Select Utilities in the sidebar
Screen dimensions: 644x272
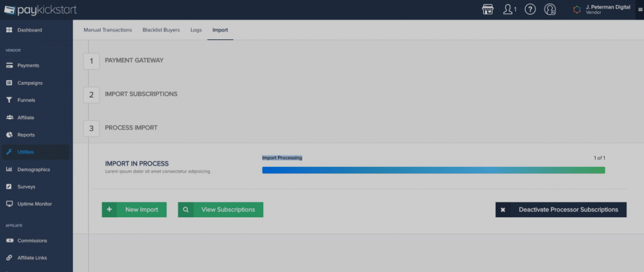(x=36, y=152)
